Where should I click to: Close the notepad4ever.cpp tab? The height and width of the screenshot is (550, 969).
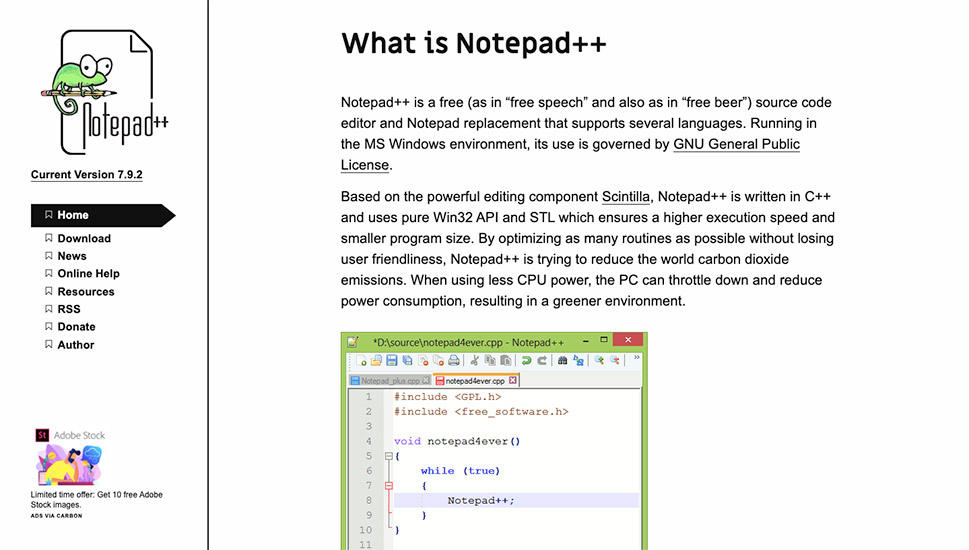pos(512,381)
